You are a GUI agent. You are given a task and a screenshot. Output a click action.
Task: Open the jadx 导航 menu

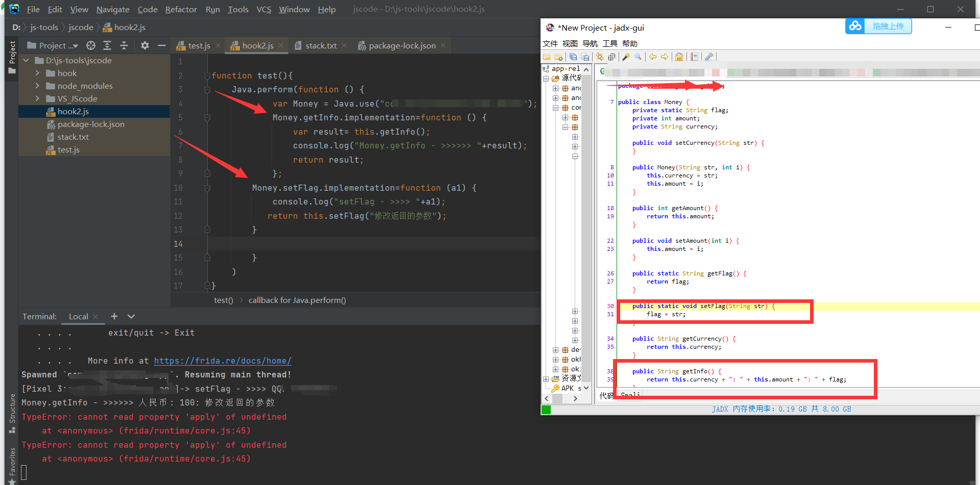tap(590, 43)
